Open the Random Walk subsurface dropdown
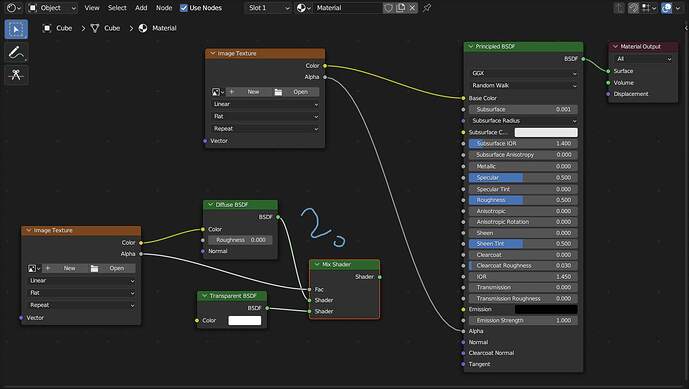This screenshot has height=389, width=689. click(x=523, y=85)
